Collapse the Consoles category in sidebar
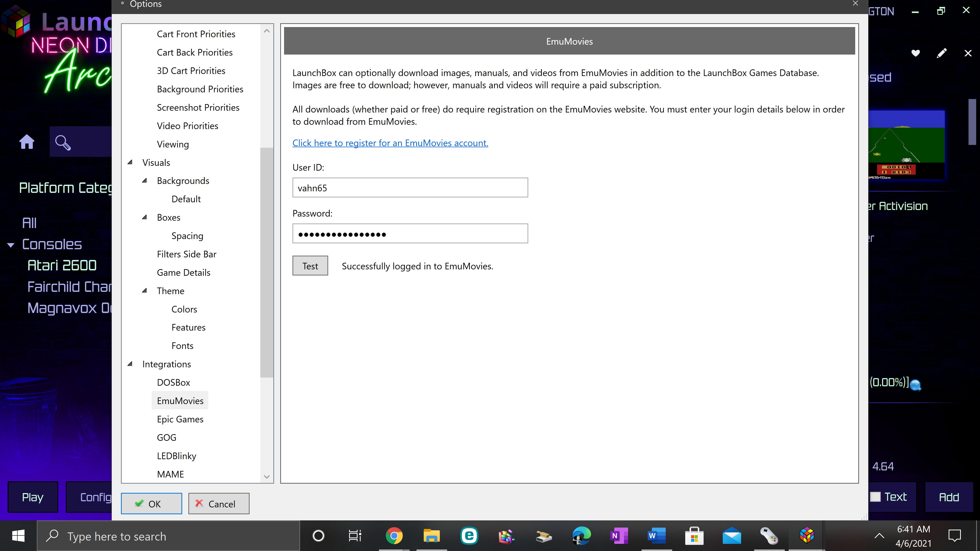 pos(11,245)
